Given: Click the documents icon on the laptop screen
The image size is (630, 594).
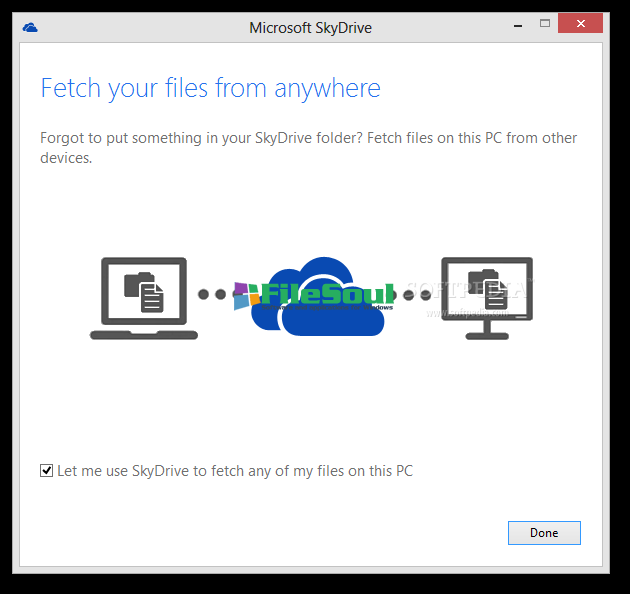Looking at the screenshot, I should 144,289.
